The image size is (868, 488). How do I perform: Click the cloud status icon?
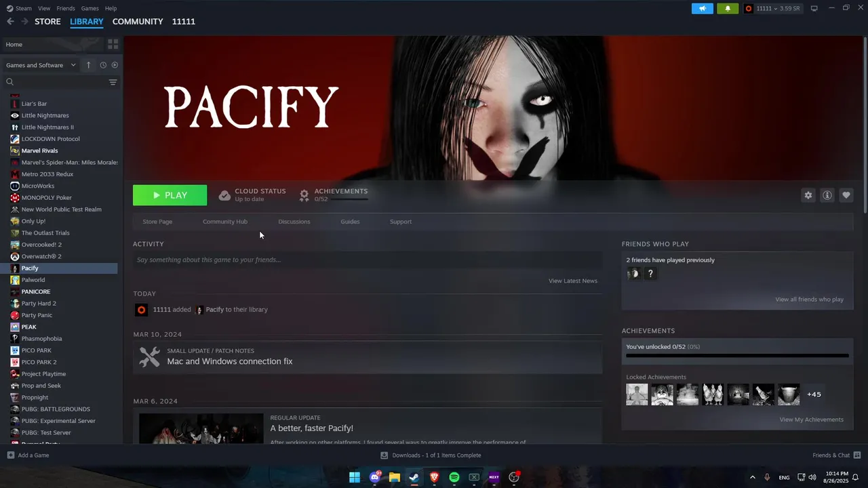pyautogui.click(x=224, y=195)
